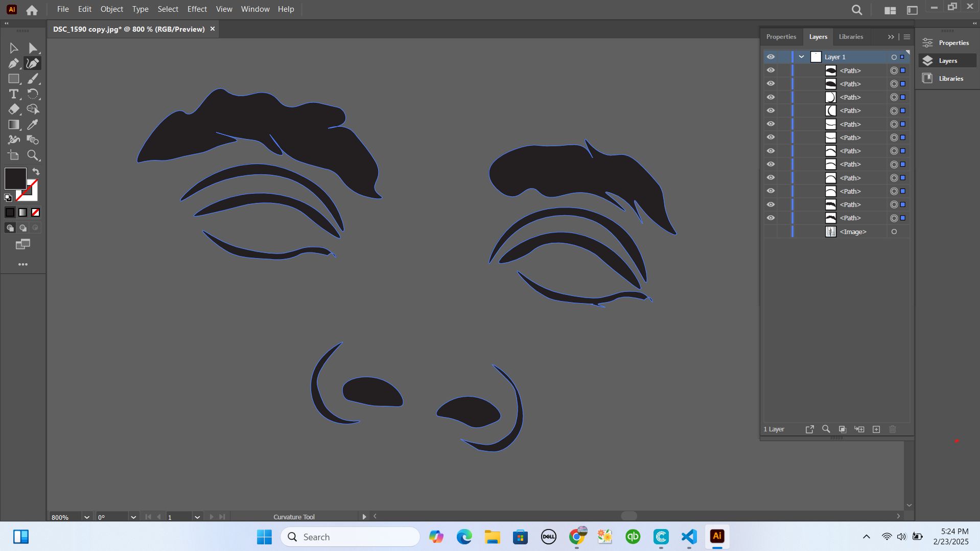
Task: Switch to Libraries tab in panel
Action: pos(851,37)
